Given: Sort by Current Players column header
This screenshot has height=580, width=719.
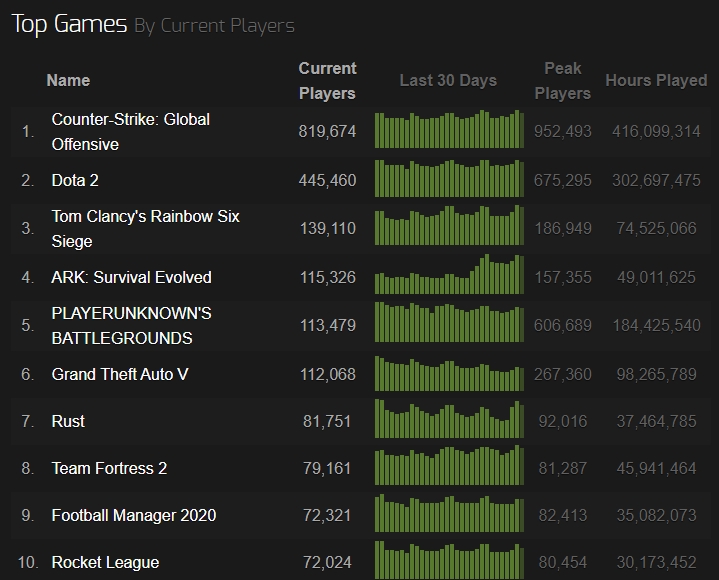Looking at the screenshot, I should pyautogui.click(x=327, y=81).
